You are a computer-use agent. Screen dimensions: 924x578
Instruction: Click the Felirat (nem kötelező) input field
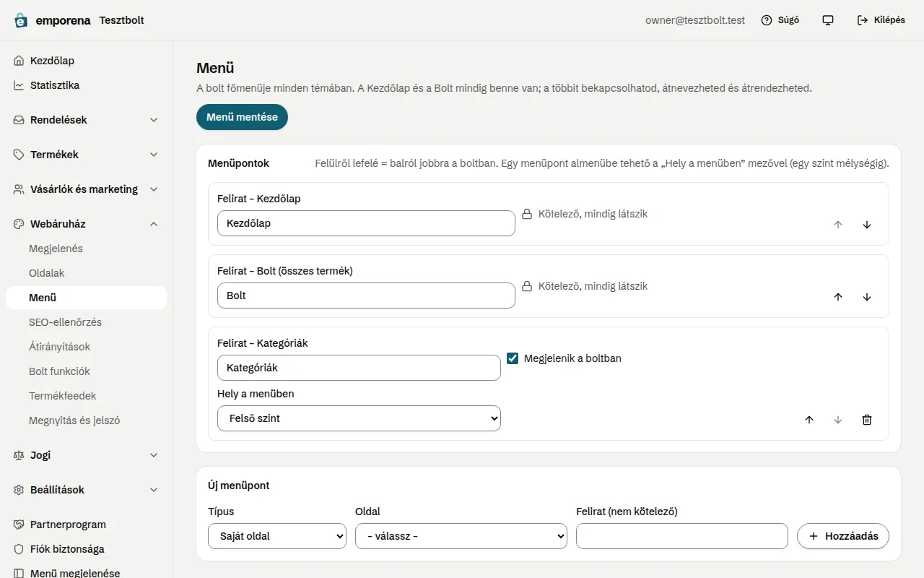(682, 536)
